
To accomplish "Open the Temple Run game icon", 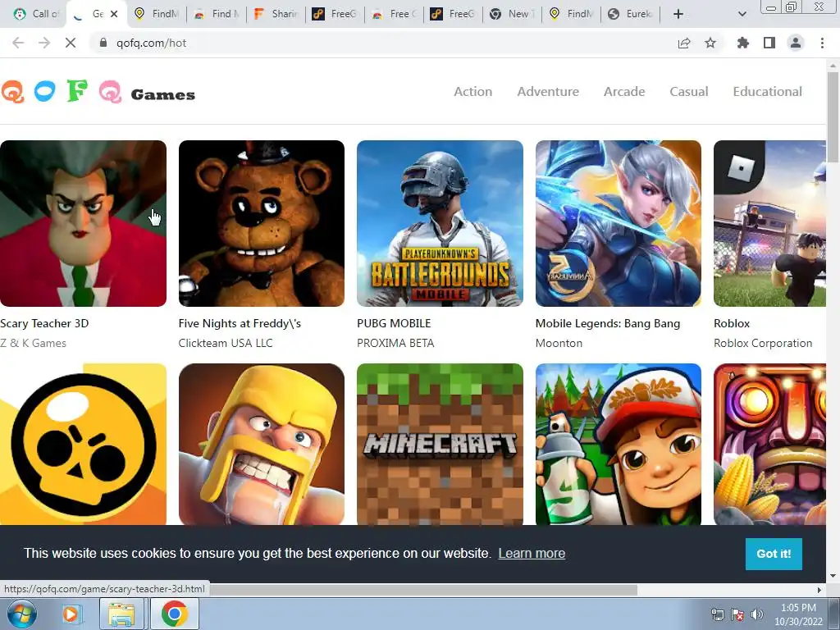I will coord(769,444).
